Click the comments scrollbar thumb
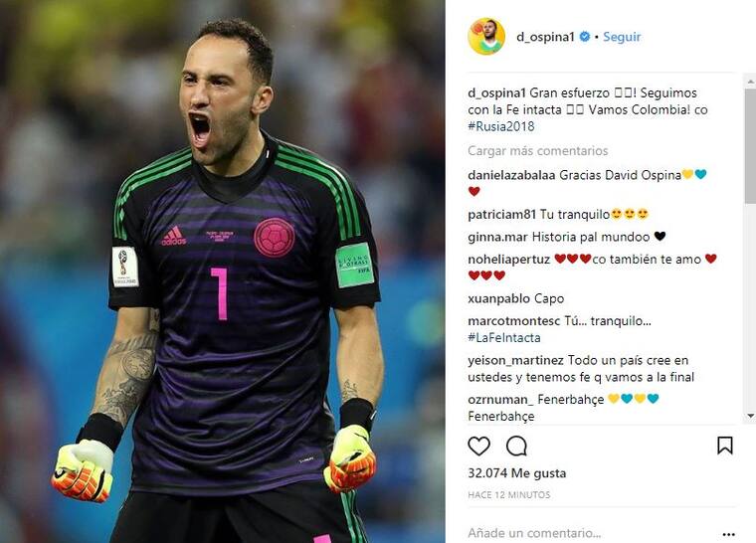 point(750,145)
